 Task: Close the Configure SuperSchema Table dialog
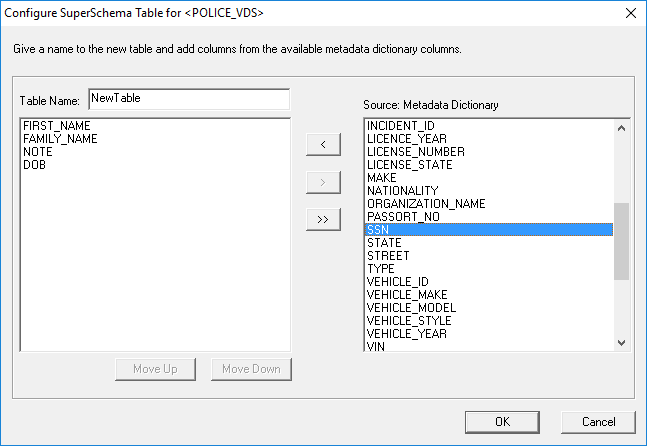(x=630, y=13)
